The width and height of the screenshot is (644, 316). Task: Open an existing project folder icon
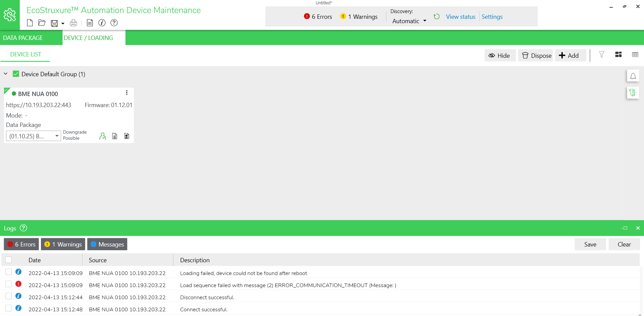coord(42,23)
